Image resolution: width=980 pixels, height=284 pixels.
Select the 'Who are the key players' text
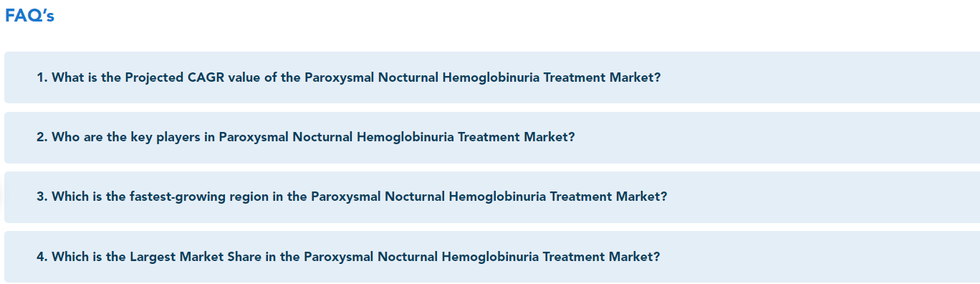(125, 137)
